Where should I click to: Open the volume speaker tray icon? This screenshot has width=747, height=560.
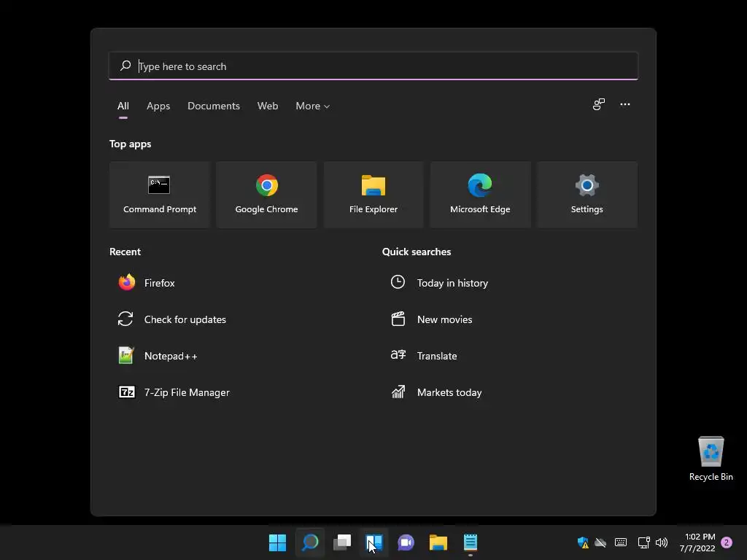pos(662,542)
